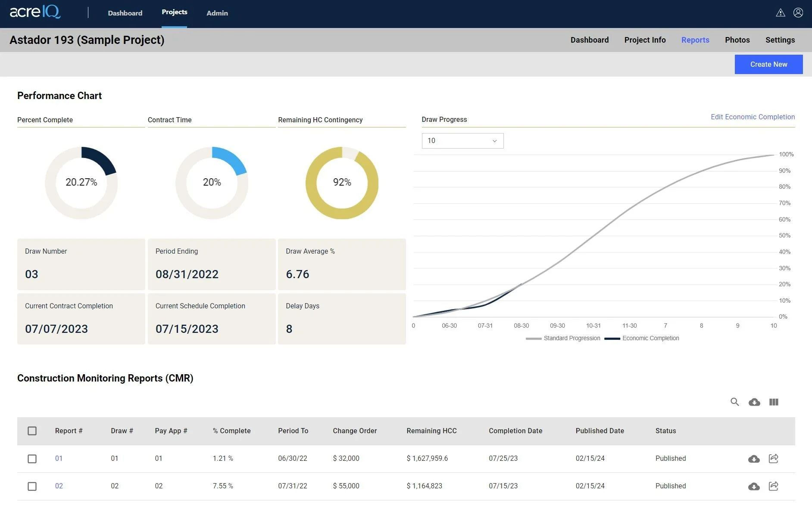Click the Draw Number 03 card
Screen dimensions: 812x509
(x=81, y=264)
